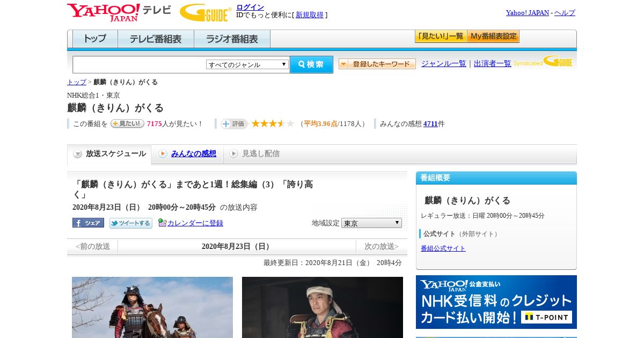This screenshot has width=644, height=338.
Task: Click the 公式サイト（外部サイト） heading in sidebar
Action: (461, 234)
